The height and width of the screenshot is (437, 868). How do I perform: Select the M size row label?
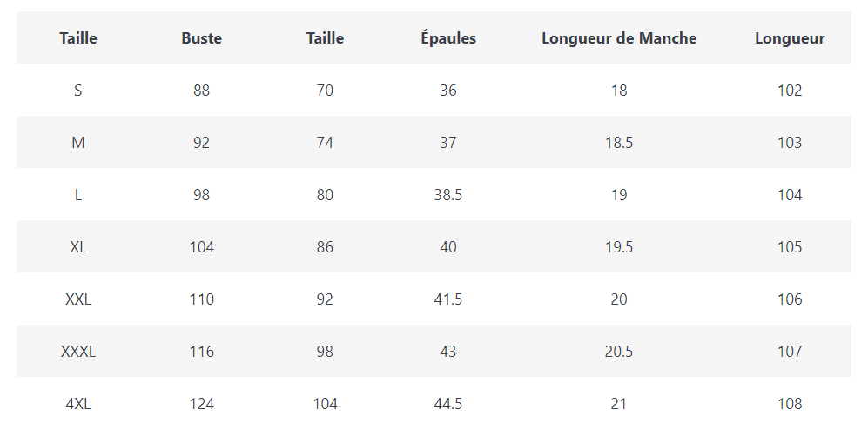point(78,143)
